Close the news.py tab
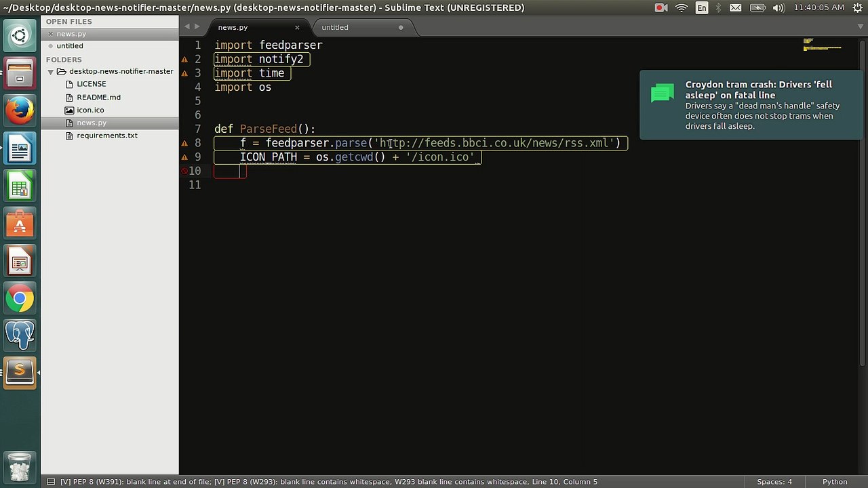 [x=297, y=27]
